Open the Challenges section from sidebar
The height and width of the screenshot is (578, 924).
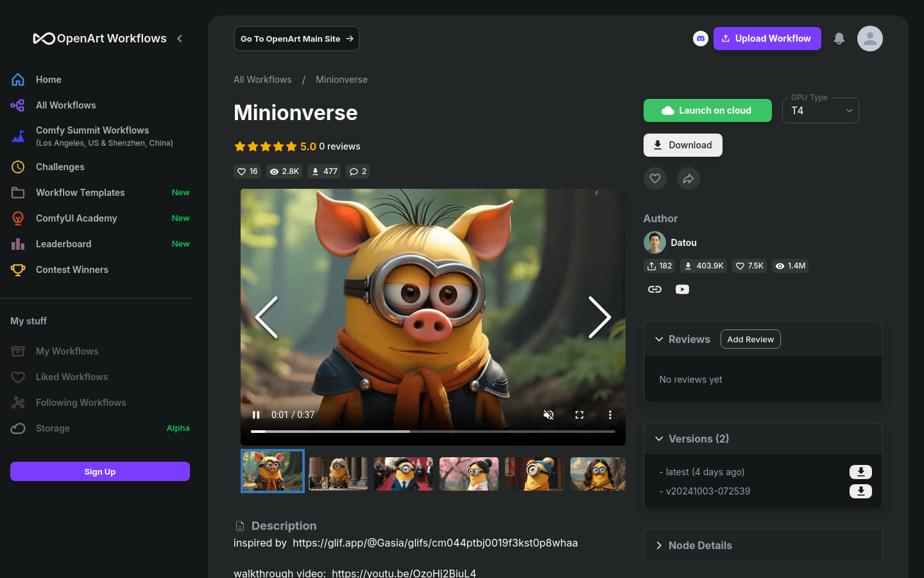pos(60,167)
